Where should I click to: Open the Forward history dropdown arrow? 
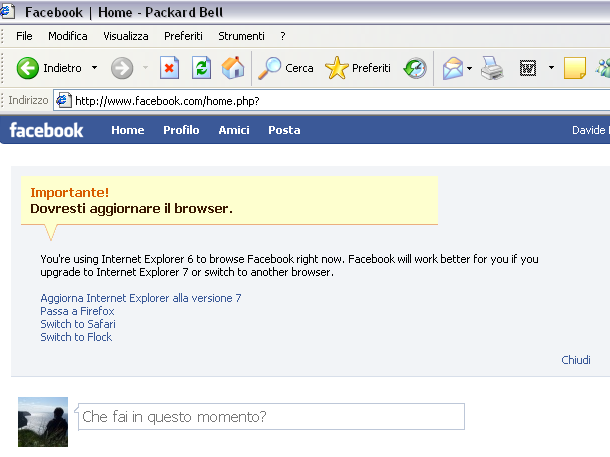(145, 68)
